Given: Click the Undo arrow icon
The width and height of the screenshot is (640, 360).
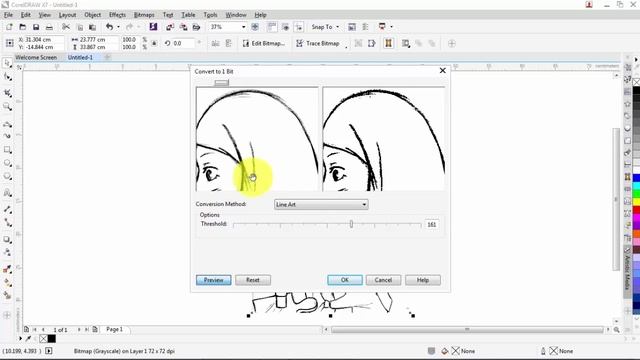Looking at the screenshot, I should click(109, 27).
